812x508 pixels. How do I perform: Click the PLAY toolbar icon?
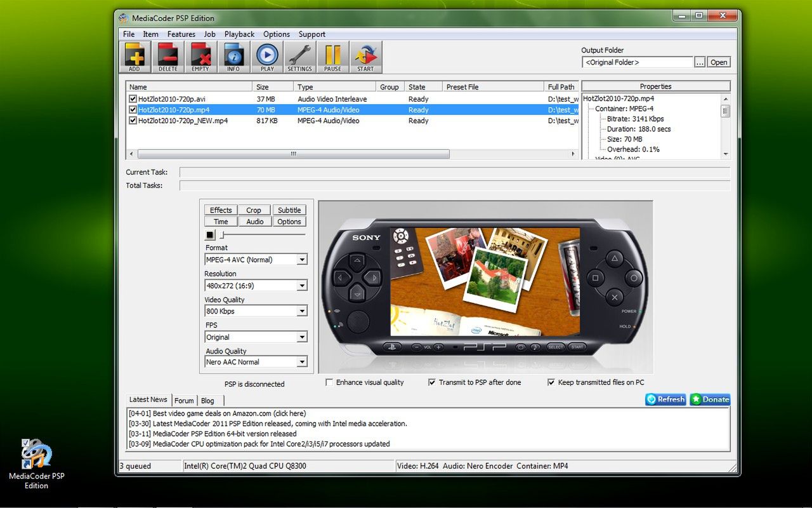267,57
